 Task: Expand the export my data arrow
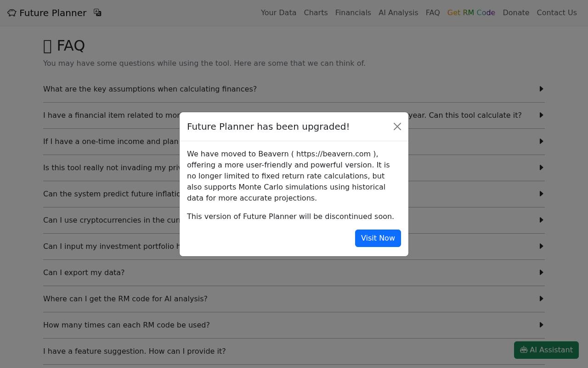tap(541, 272)
